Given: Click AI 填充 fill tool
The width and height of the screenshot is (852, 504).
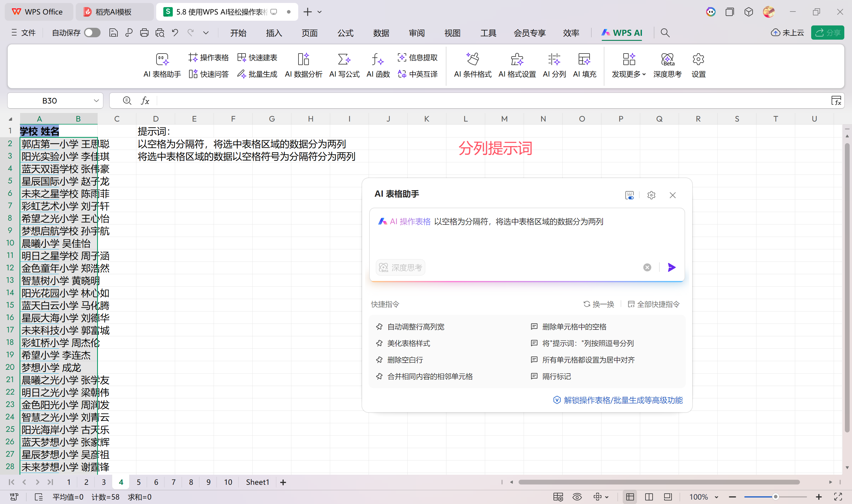Looking at the screenshot, I should pos(584,66).
